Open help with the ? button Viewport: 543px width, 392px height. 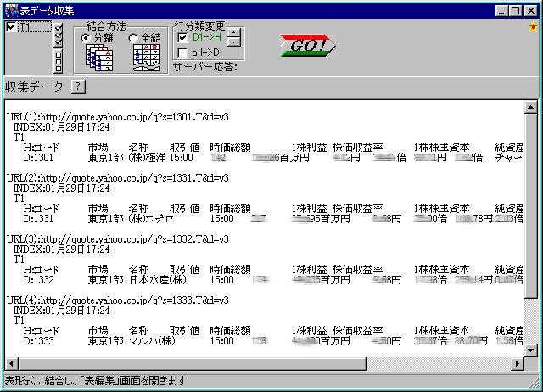78,87
